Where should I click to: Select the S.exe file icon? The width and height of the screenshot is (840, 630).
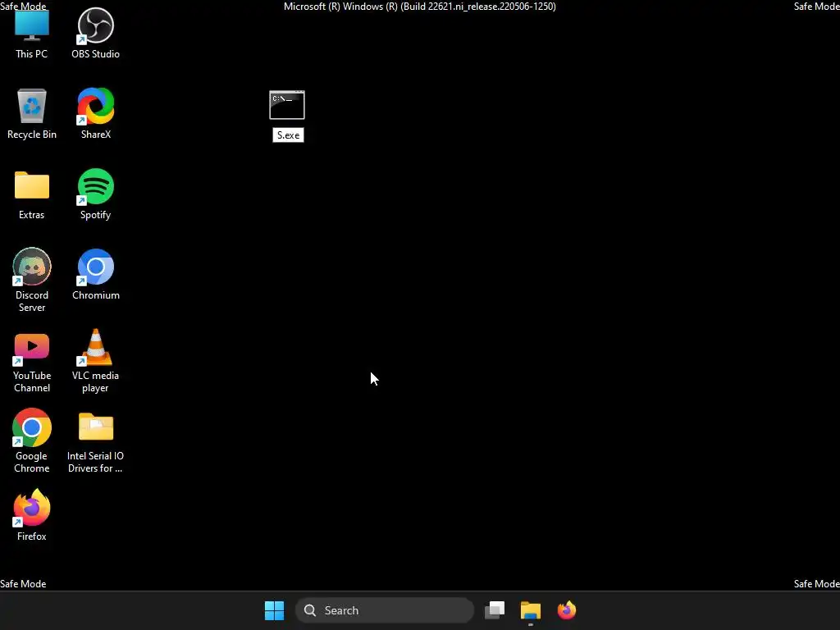(287, 105)
